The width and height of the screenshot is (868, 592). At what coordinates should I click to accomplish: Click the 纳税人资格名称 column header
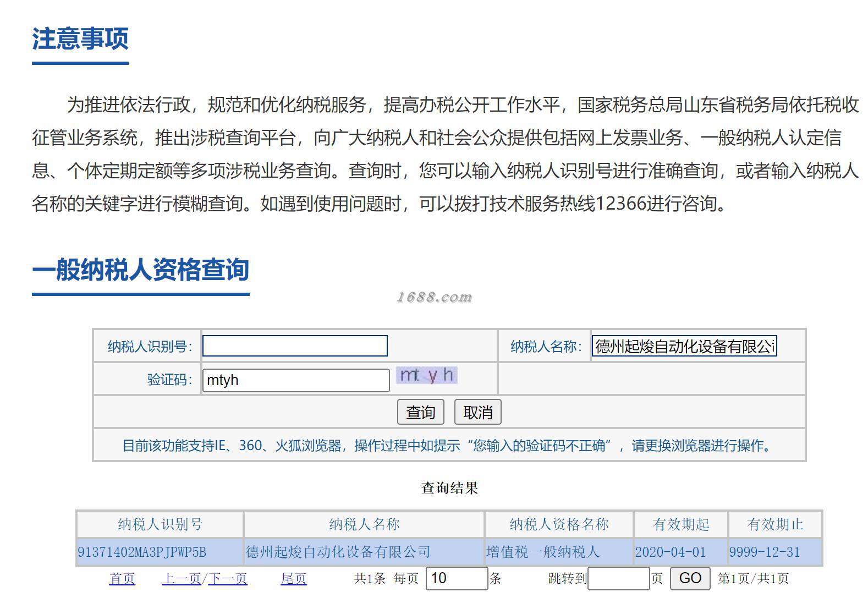tap(559, 524)
